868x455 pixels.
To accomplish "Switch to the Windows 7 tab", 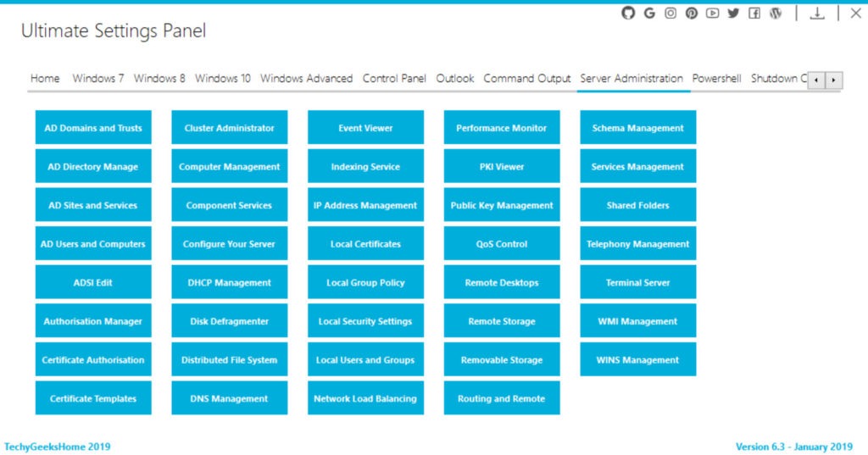I will [x=98, y=79].
